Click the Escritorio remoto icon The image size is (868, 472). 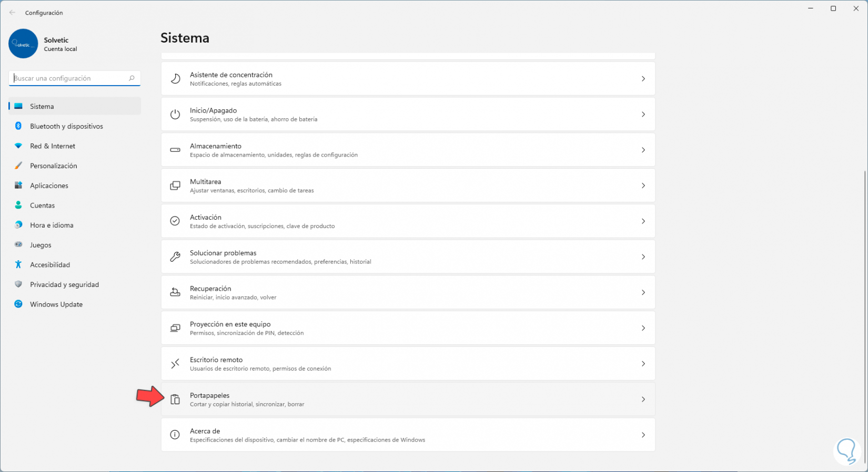(175, 364)
